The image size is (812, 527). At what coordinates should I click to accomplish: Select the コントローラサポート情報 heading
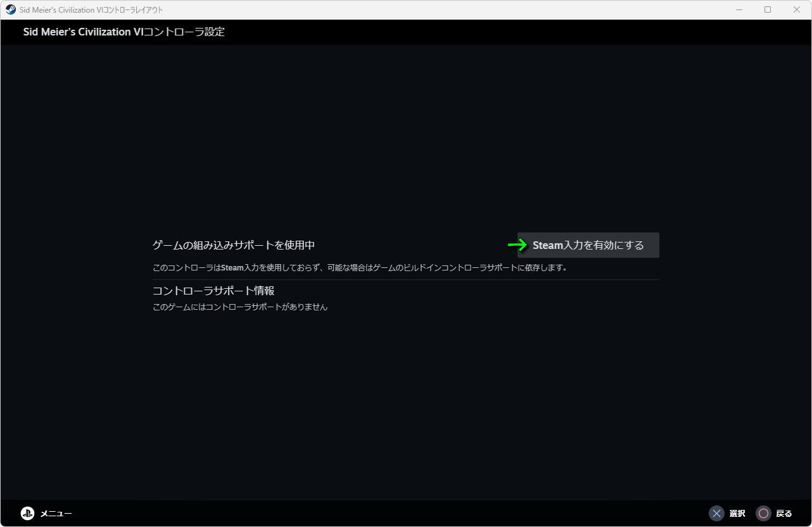[x=213, y=291]
